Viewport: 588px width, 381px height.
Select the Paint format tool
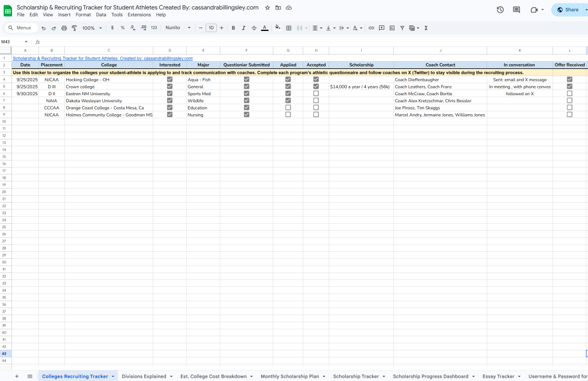pos(73,28)
